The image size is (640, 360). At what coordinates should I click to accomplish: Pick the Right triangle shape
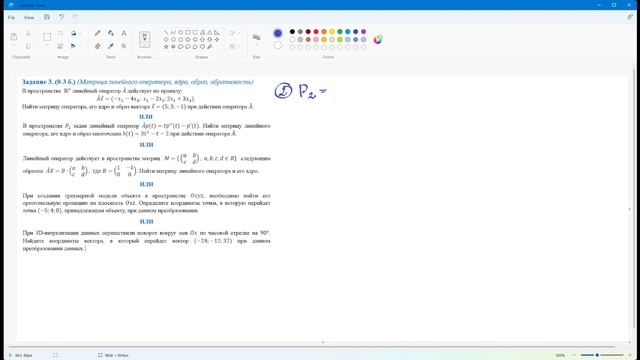coord(217,32)
